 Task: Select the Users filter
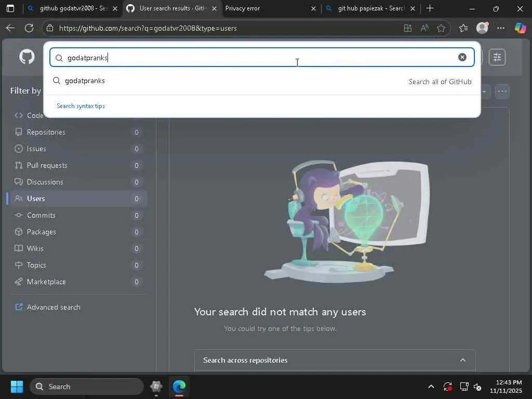pos(78,198)
